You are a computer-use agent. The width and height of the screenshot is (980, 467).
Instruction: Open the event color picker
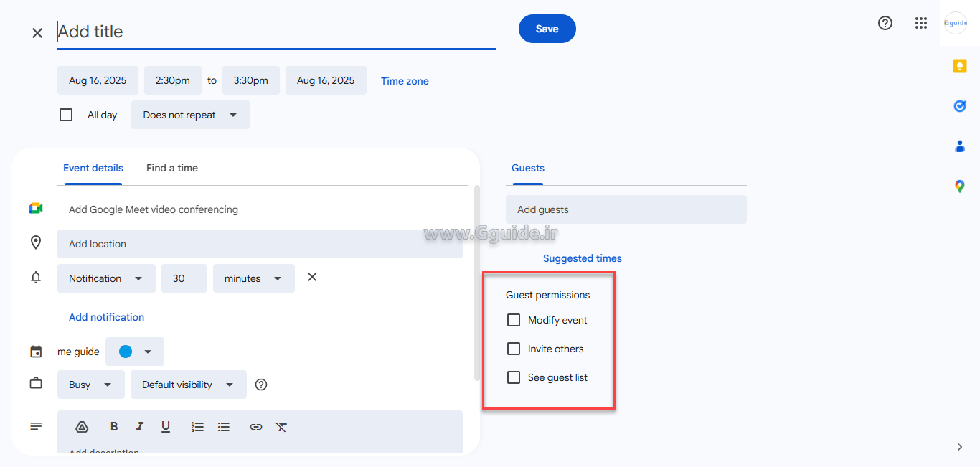(x=135, y=352)
